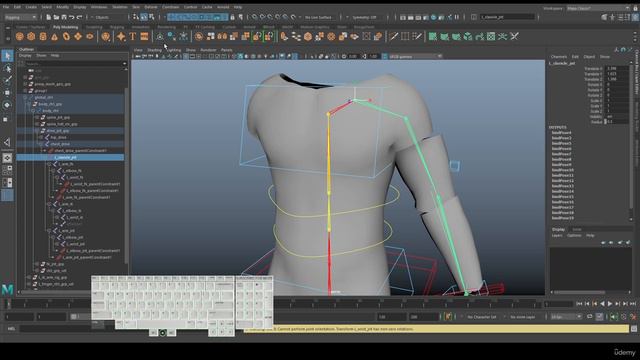Toggle select by hierarchy mode
640x360 pixels.
136,17
